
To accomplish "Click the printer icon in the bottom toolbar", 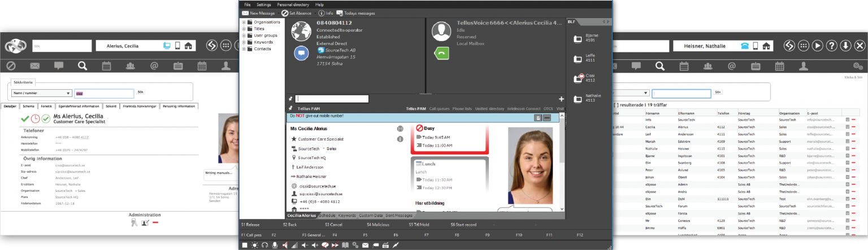I will tap(385, 245).
